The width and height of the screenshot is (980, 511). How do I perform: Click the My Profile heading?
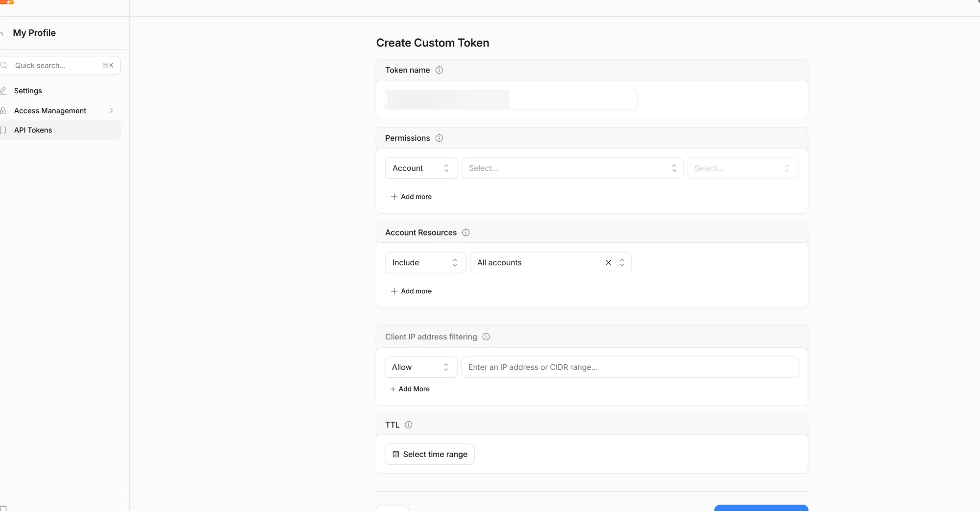(x=34, y=33)
